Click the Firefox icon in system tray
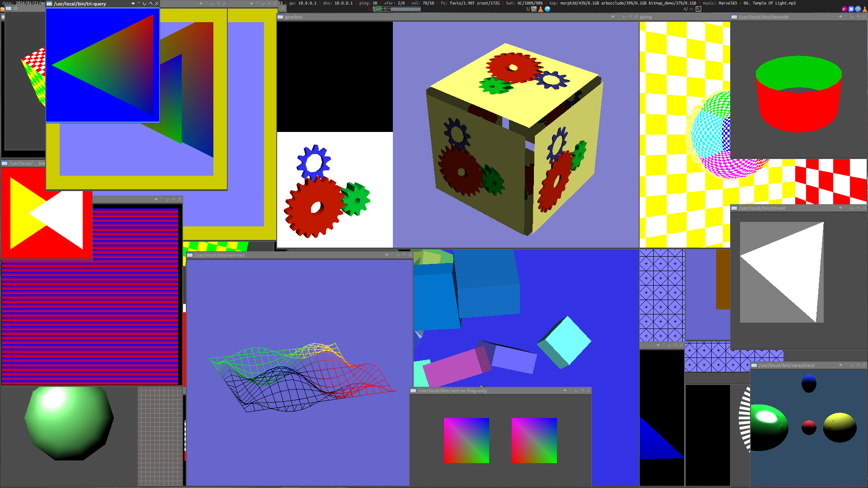This screenshot has width=868, height=488. click(844, 9)
